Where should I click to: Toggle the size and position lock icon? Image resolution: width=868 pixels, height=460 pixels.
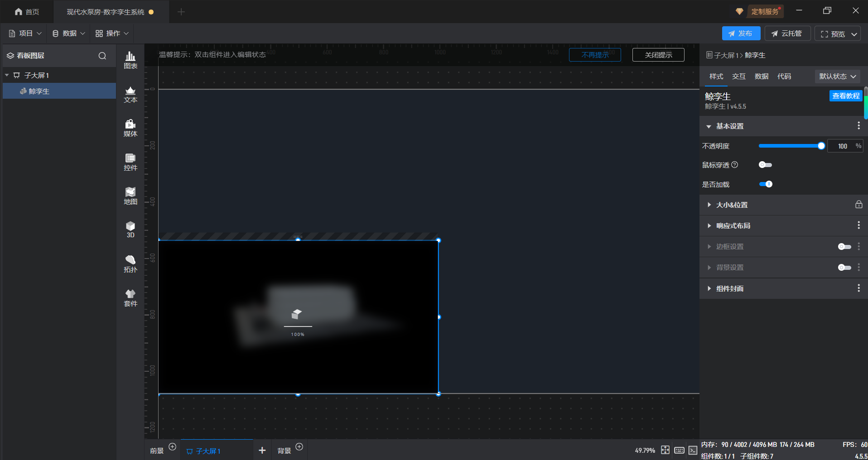click(x=858, y=205)
